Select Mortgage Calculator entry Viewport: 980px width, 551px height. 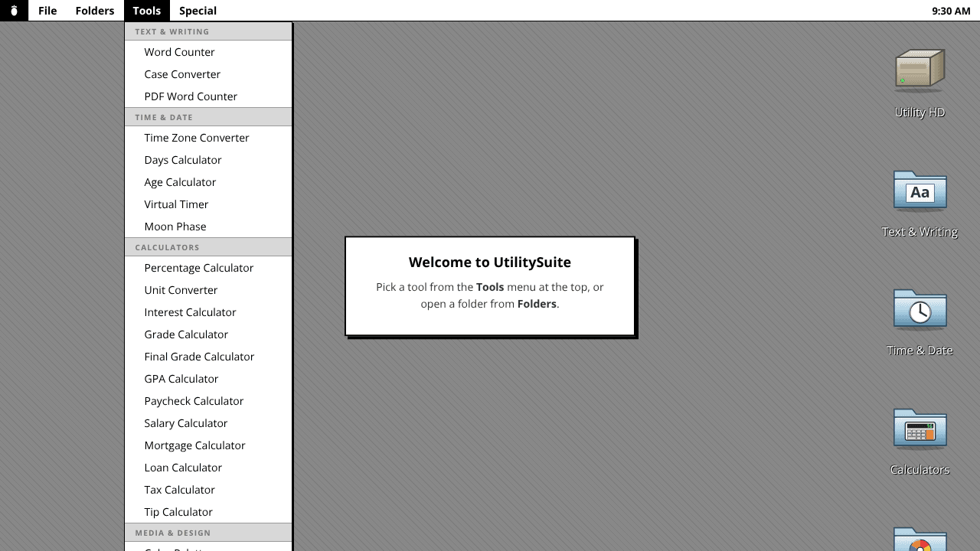tap(208, 445)
